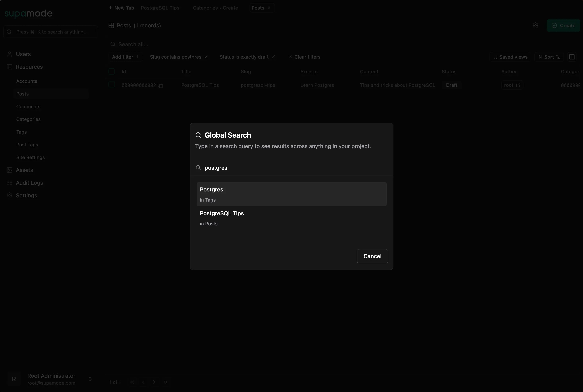Viewport: 583px width, 392px height.
Task: Go to next page with the arrow icon
Action: pyautogui.click(x=154, y=382)
